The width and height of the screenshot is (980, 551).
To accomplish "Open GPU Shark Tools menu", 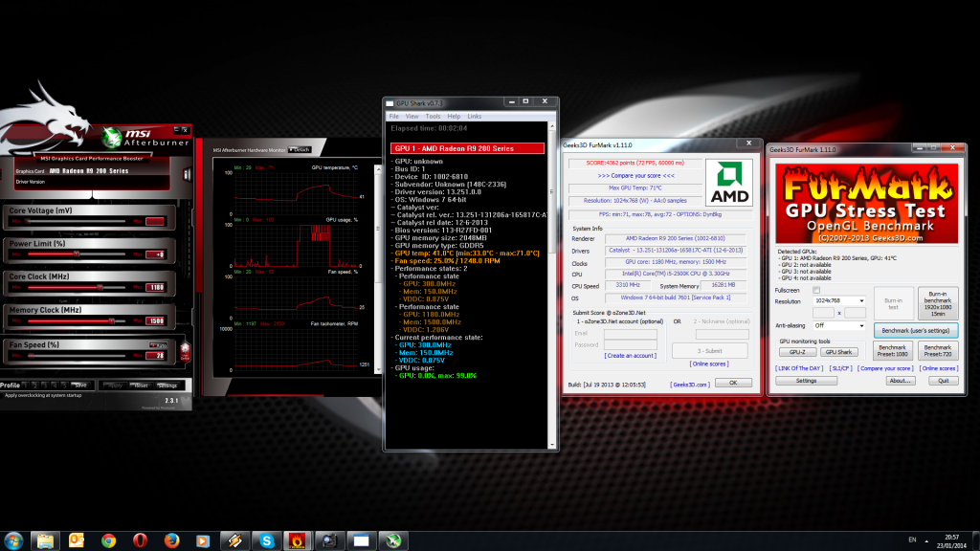I will coord(434,116).
